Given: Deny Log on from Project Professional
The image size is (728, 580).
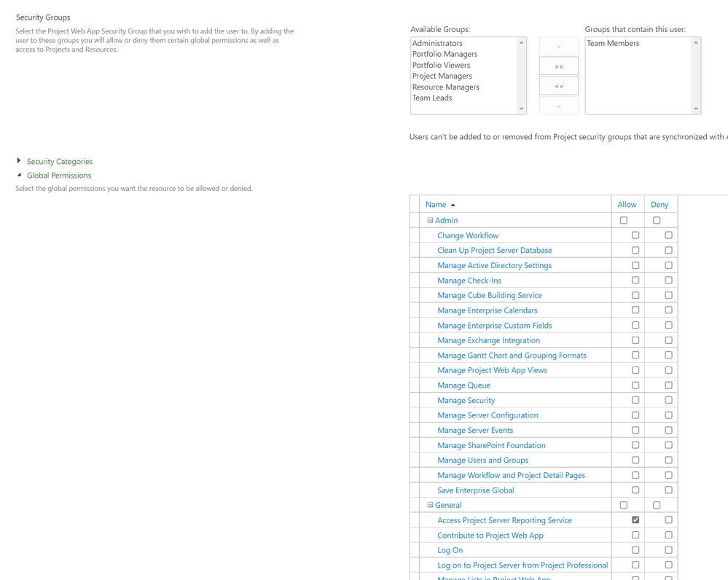Looking at the screenshot, I should [668, 565].
